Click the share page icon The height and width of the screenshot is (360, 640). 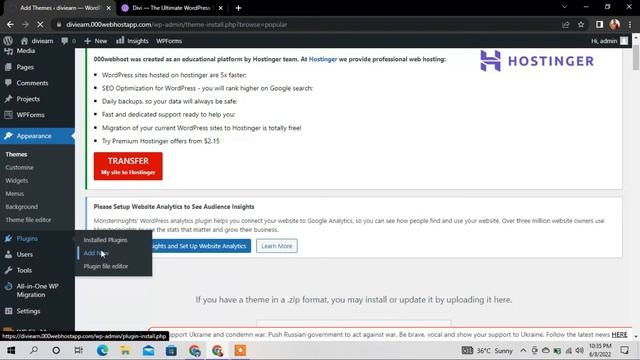[x=566, y=24]
